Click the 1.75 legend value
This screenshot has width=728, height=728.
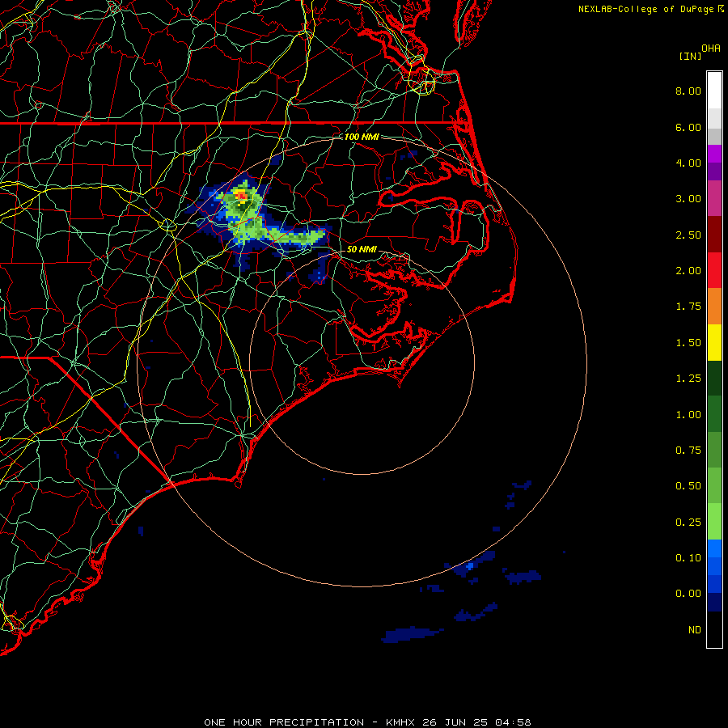(x=688, y=307)
